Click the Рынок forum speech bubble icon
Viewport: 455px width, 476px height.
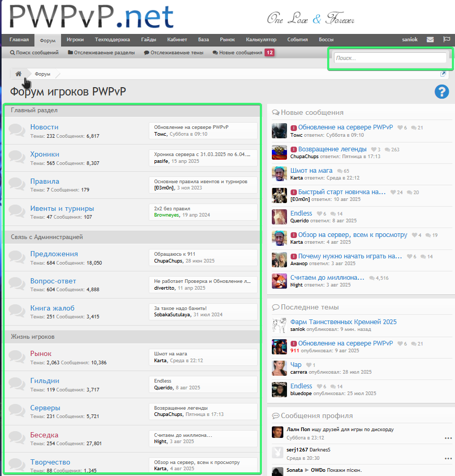[x=17, y=357]
